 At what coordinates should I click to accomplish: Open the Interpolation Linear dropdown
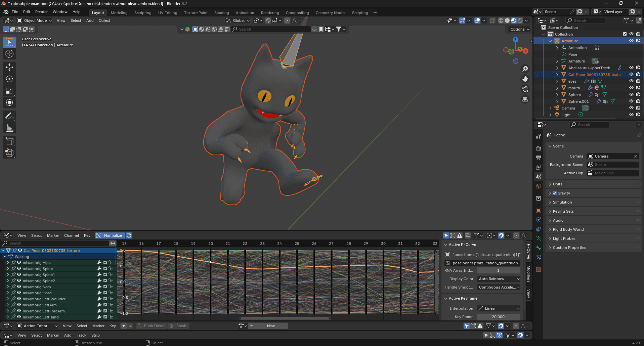coord(499,308)
